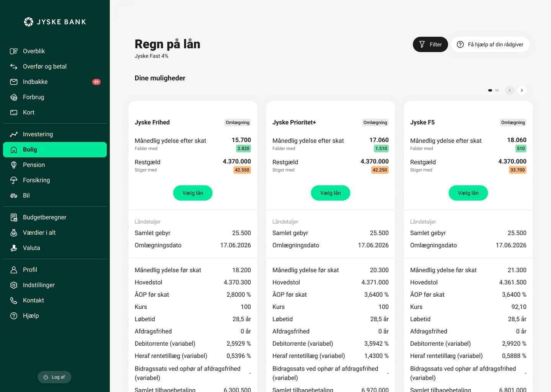Click the power icon on Log af
The height and width of the screenshot is (392, 551).
(x=46, y=377)
